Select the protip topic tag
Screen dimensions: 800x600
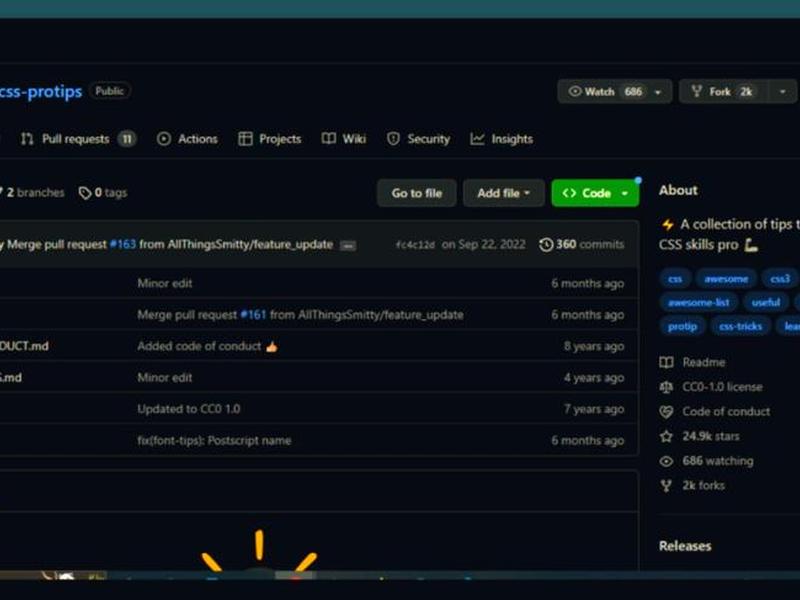click(682, 327)
